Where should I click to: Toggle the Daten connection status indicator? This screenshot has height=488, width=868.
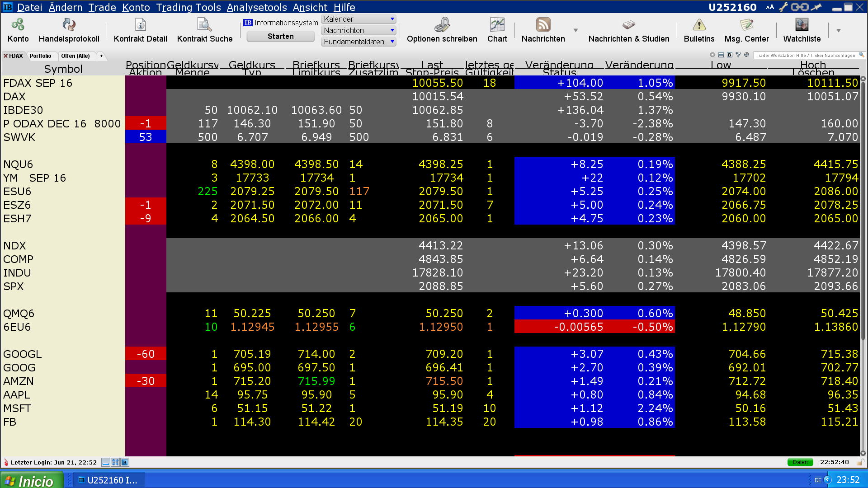click(x=800, y=462)
